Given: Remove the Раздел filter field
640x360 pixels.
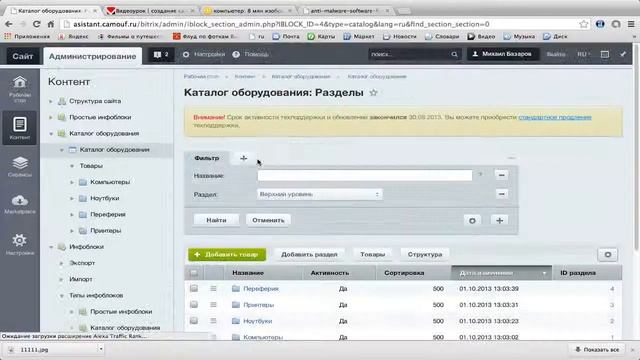Looking at the screenshot, I should 501,194.
